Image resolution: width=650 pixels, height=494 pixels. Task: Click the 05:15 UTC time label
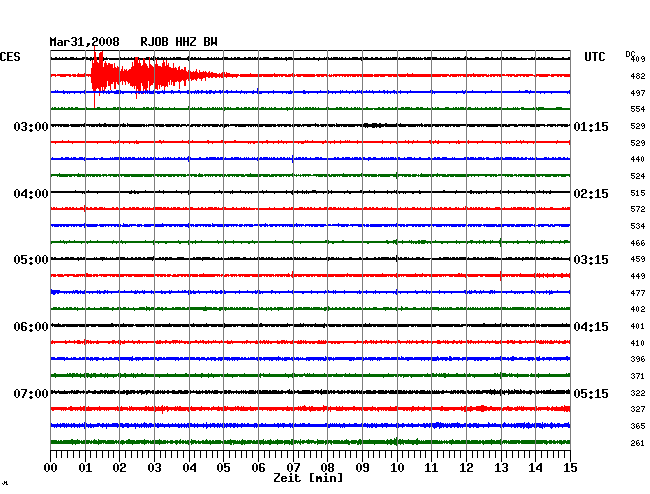[x=591, y=393]
